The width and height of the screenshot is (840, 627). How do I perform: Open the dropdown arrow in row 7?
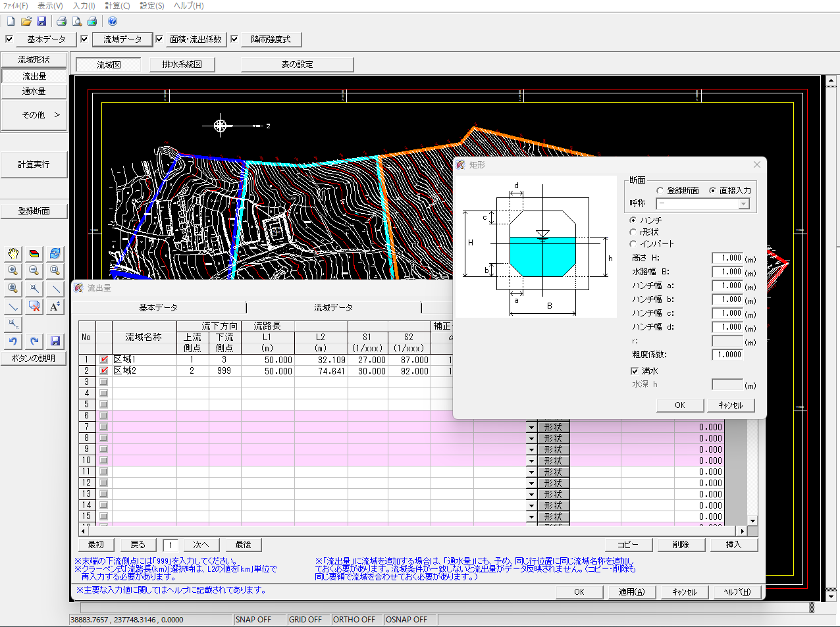pyautogui.click(x=531, y=428)
